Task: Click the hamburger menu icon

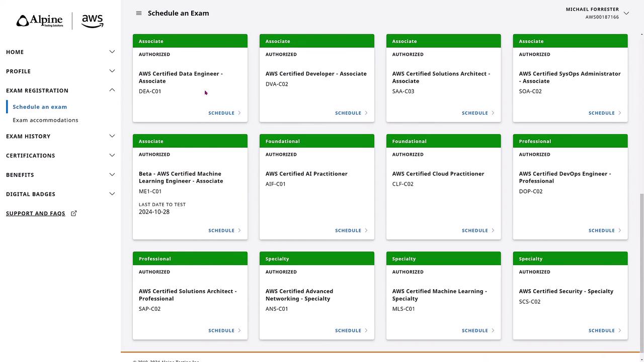Action: tap(139, 13)
